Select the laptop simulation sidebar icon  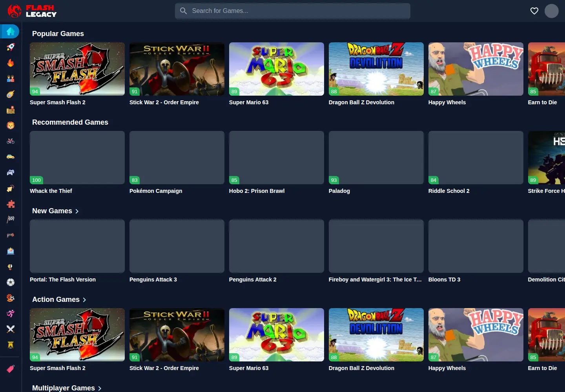[11, 251]
